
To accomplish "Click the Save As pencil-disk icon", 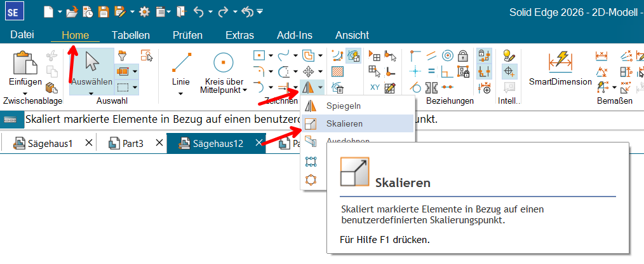I will [x=119, y=12].
